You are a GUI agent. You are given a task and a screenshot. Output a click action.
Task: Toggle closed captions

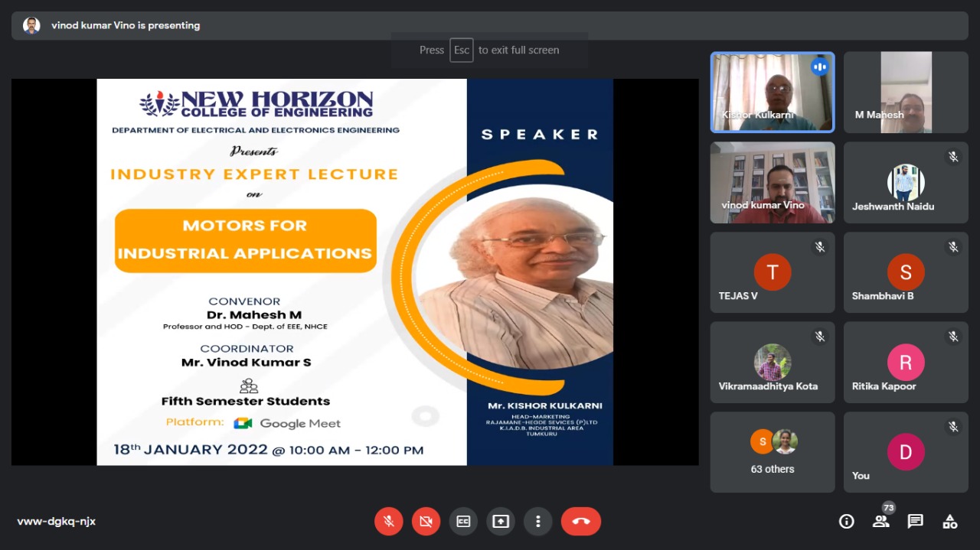point(463,522)
